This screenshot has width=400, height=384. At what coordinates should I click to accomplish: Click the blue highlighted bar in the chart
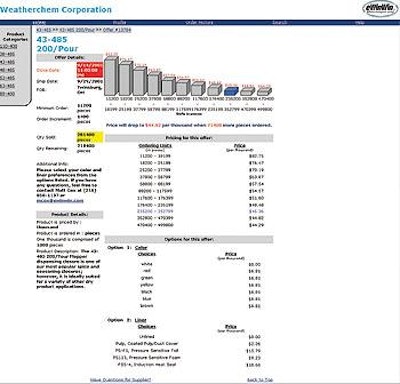pos(231,91)
